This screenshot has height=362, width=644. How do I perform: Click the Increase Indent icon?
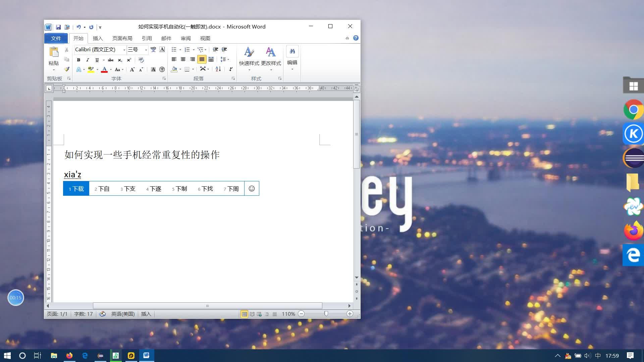[x=224, y=50]
